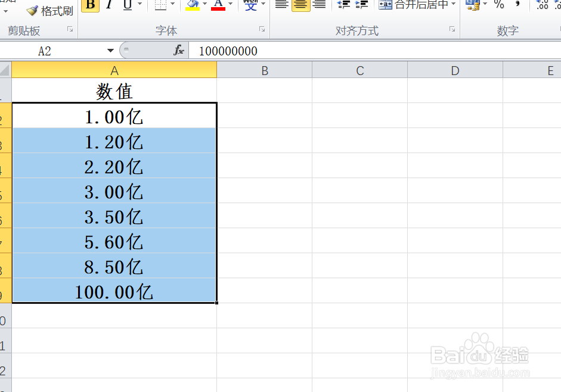Select column D header
Screen dimensions: 561x392
pyautogui.click(x=455, y=70)
